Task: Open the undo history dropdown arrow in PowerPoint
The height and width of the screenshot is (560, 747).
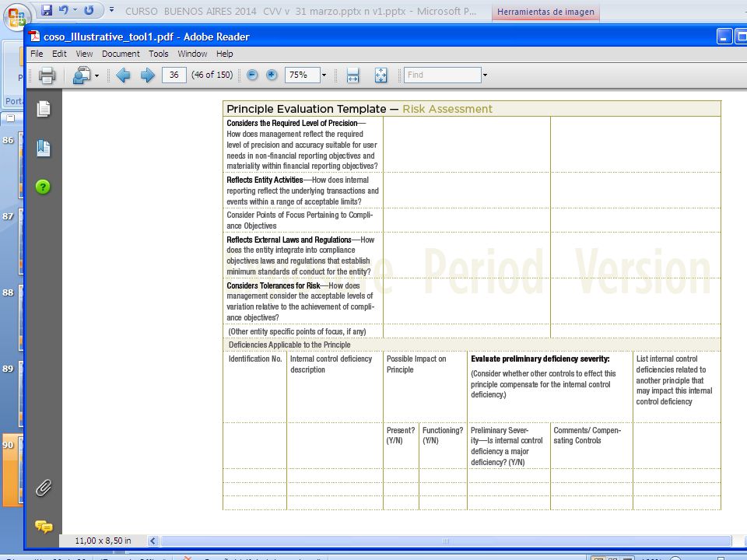Action: (x=75, y=10)
